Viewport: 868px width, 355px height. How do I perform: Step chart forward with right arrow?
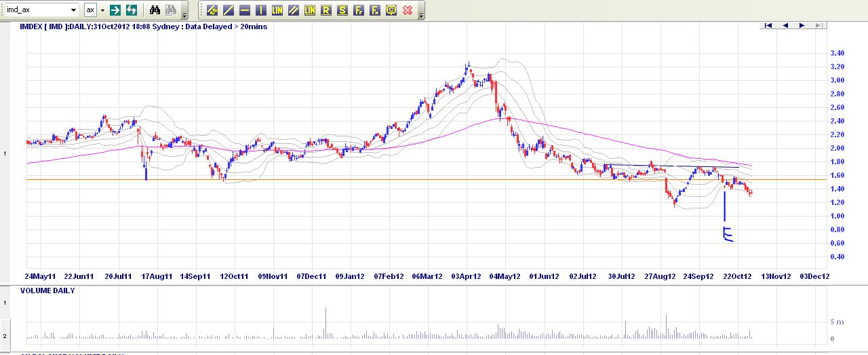coord(802,25)
